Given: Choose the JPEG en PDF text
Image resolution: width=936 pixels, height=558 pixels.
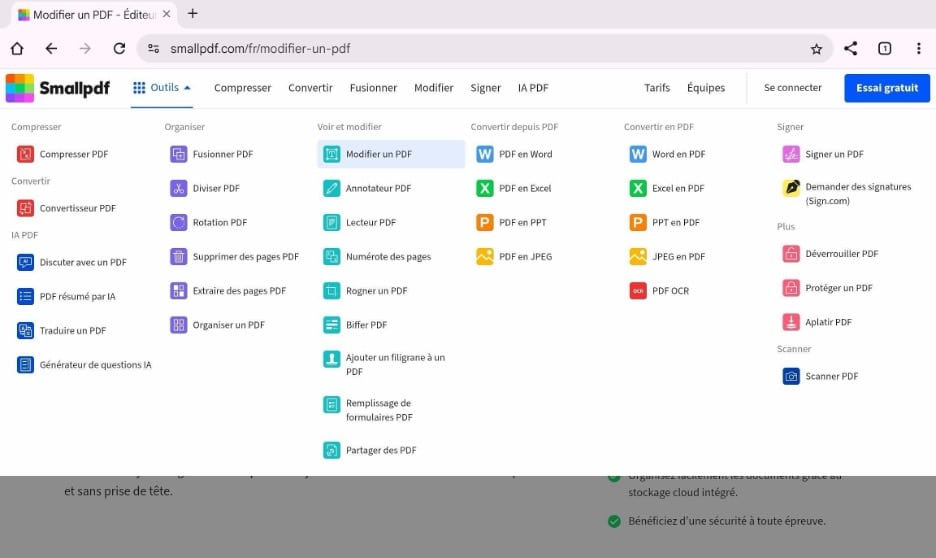Looking at the screenshot, I should (679, 257).
